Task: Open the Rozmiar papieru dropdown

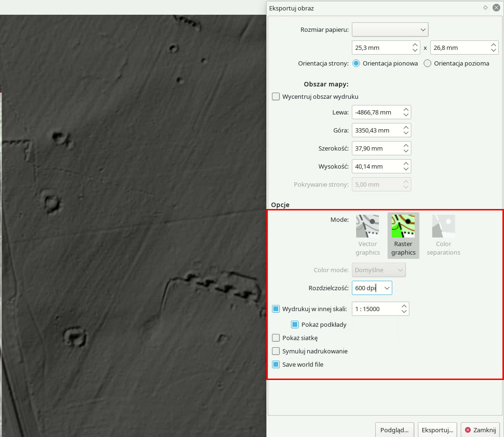Action: click(x=390, y=29)
